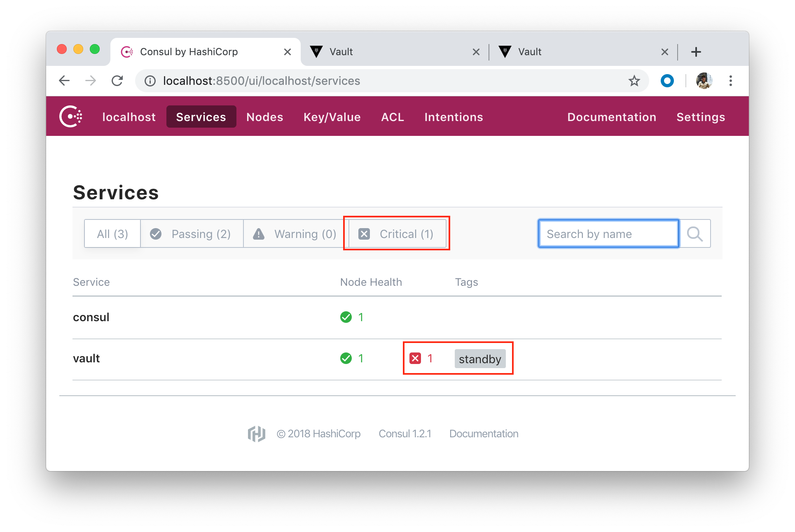Image resolution: width=795 pixels, height=532 pixels.
Task: Open Documentation from the top navbar
Action: [612, 117]
